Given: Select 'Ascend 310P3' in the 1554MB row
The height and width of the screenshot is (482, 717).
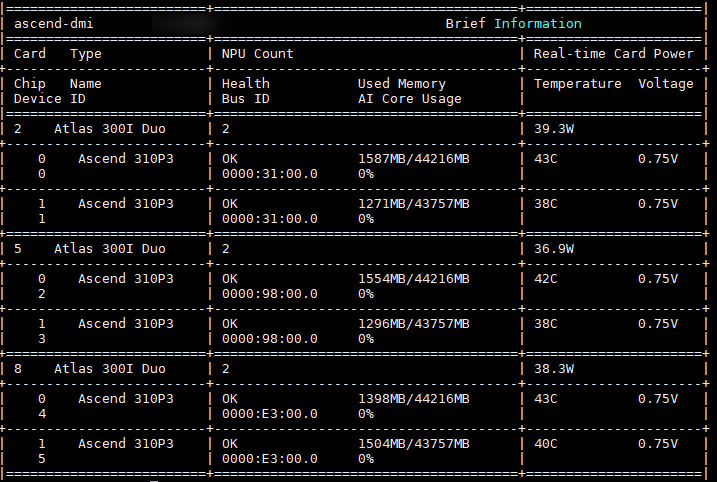Looking at the screenshot, I should [x=126, y=278].
